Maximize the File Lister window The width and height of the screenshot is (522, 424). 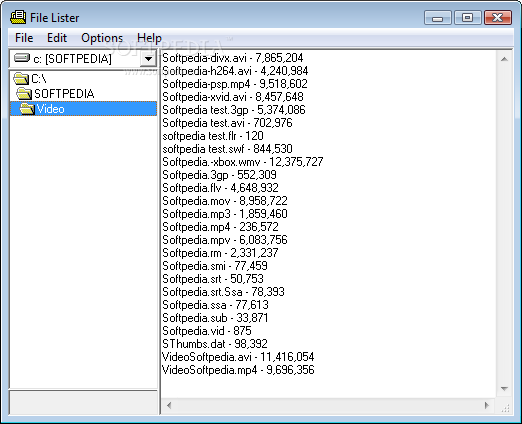click(467, 18)
